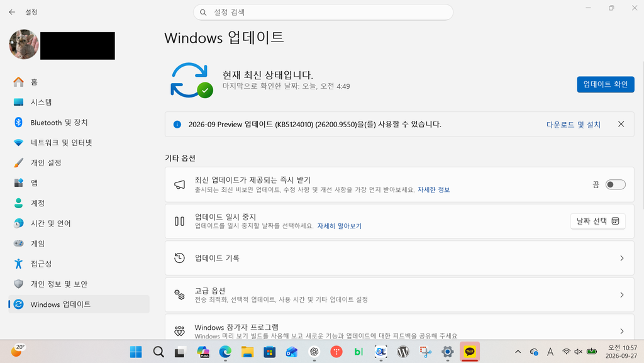The width and height of the screenshot is (644, 363).
Task: Click the OneDrive cloud icon in the tray
Action: 534,352
